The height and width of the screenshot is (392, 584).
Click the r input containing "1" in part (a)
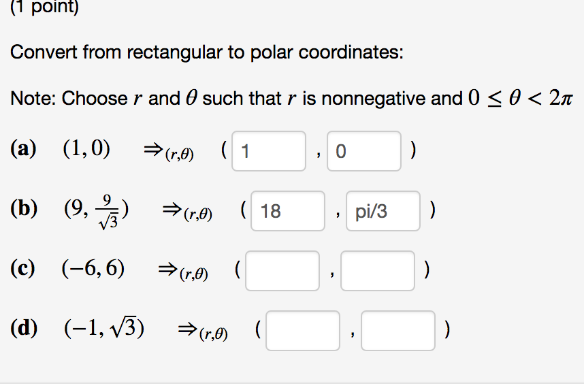(x=268, y=150)
